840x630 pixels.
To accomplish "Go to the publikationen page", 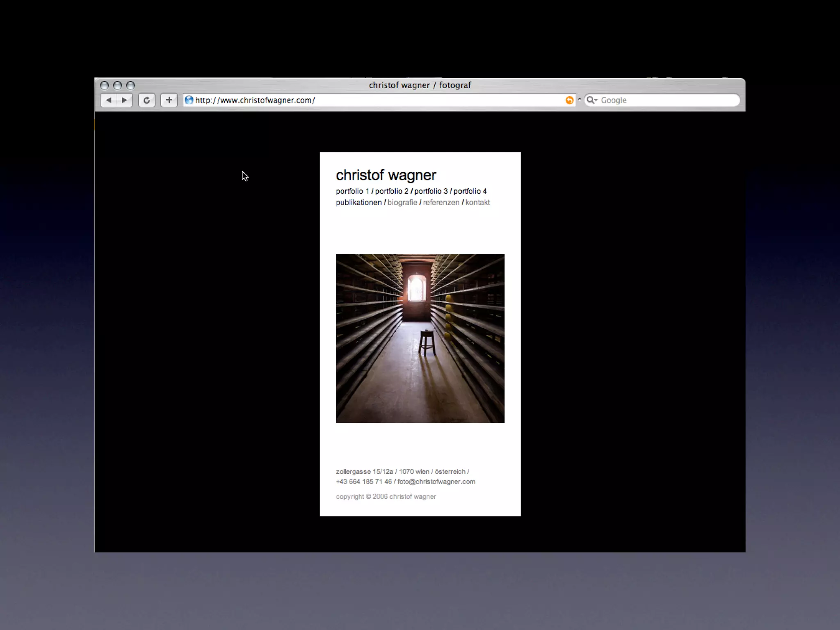I will [x=358, y=203].
